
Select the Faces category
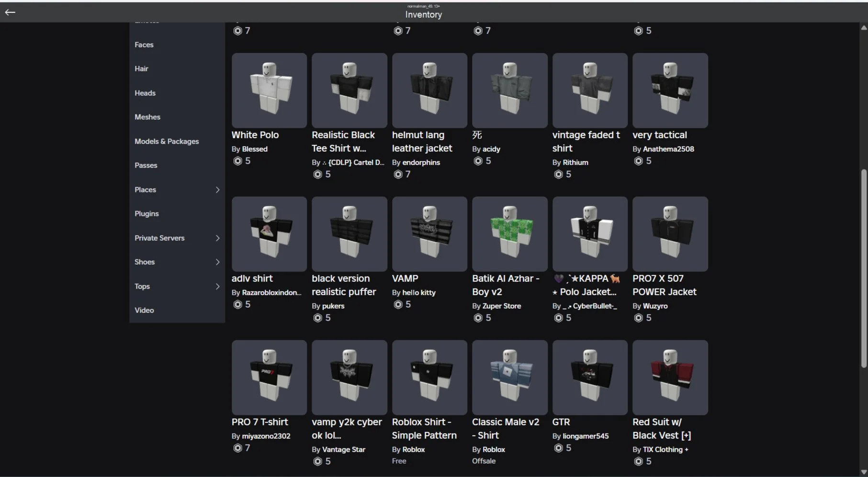144,45
